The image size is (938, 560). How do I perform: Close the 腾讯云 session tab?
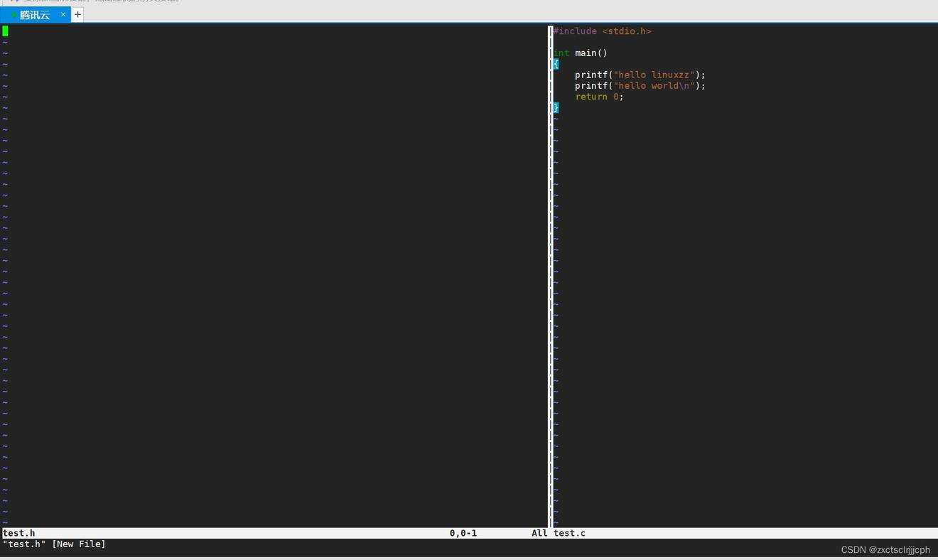[63, 14]
